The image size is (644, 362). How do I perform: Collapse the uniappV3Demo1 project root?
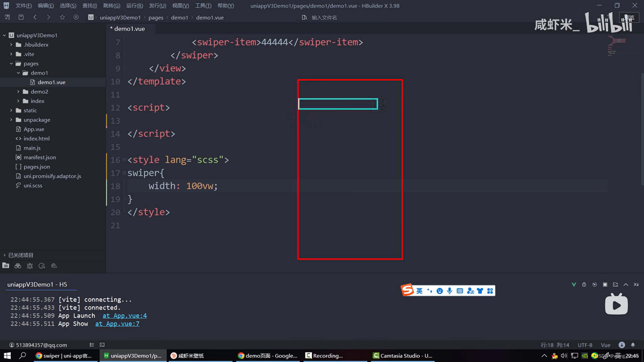(4, 35)
